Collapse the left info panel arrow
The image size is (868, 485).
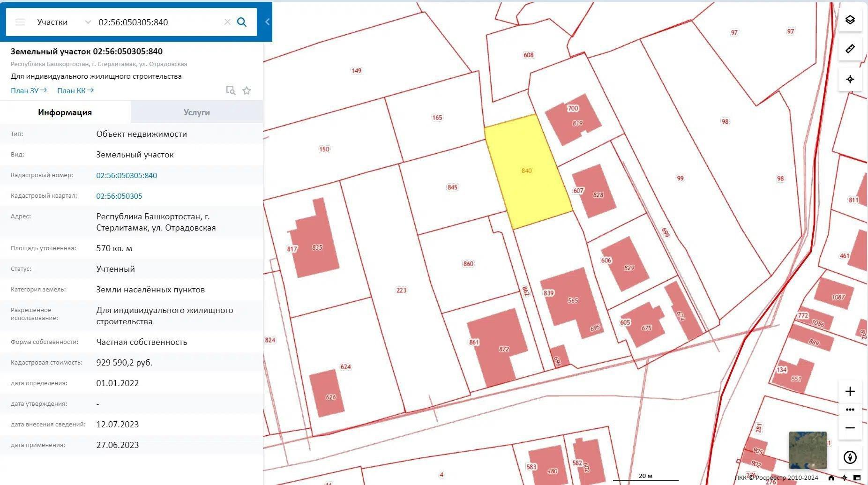click(x=267, y=22)
